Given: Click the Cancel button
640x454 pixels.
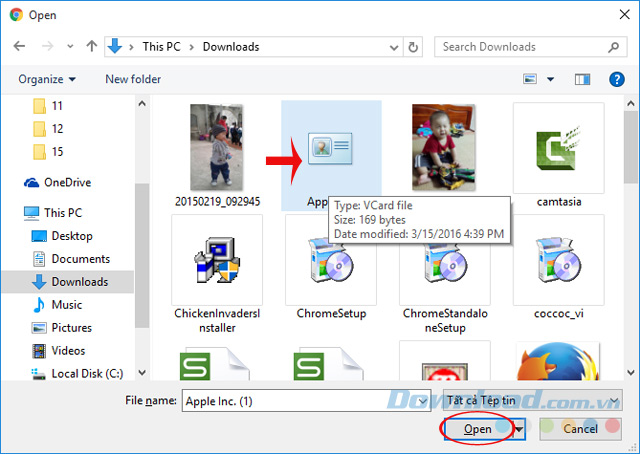Looking at the screenshot, I should 580,429.
